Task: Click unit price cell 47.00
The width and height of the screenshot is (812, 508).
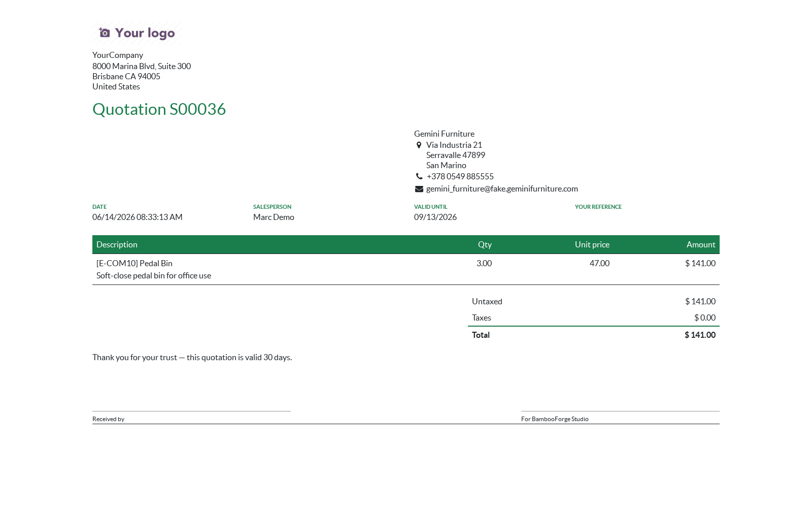Action: tap(599, 263)
